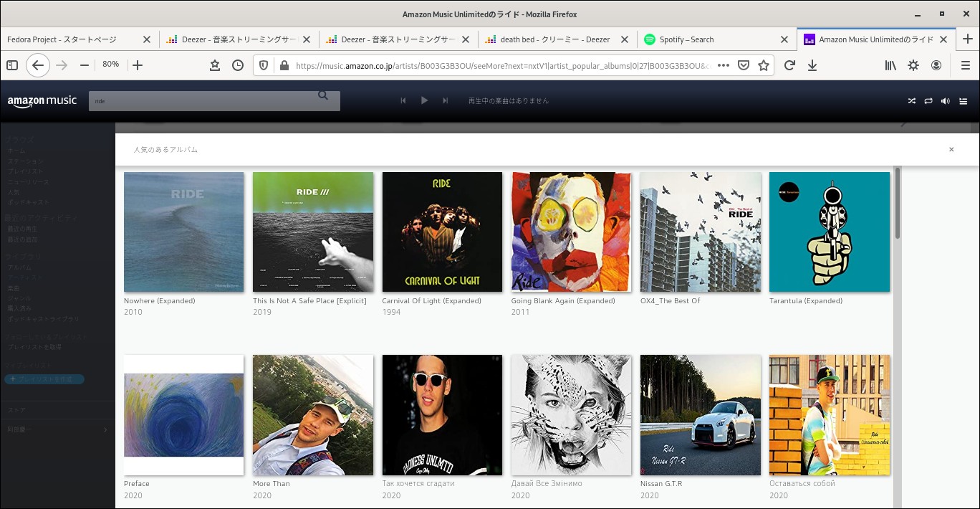
Task: Open OX4_The Best Of album cover
Action: tap(701, 232)
